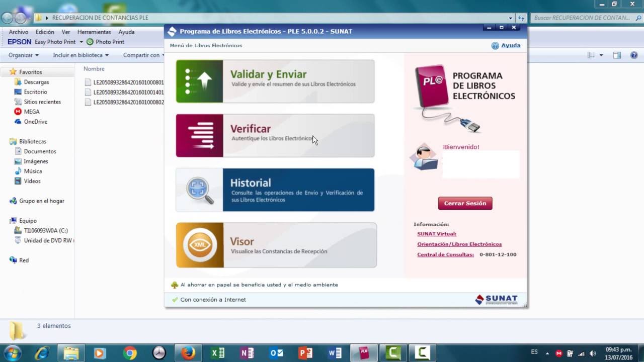Viewport: 644px width, 362px height.
Task: Open the Compartir con dropdown
Action: pos(144,55)
